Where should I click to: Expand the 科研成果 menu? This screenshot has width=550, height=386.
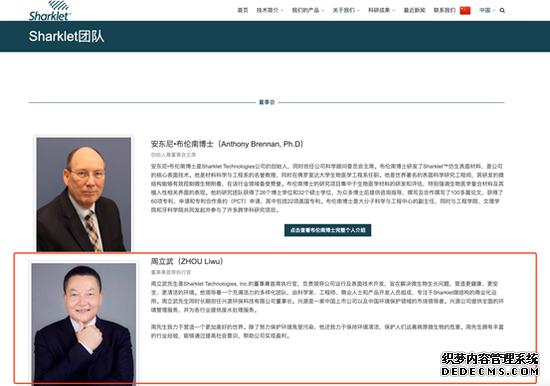point(381,11)
